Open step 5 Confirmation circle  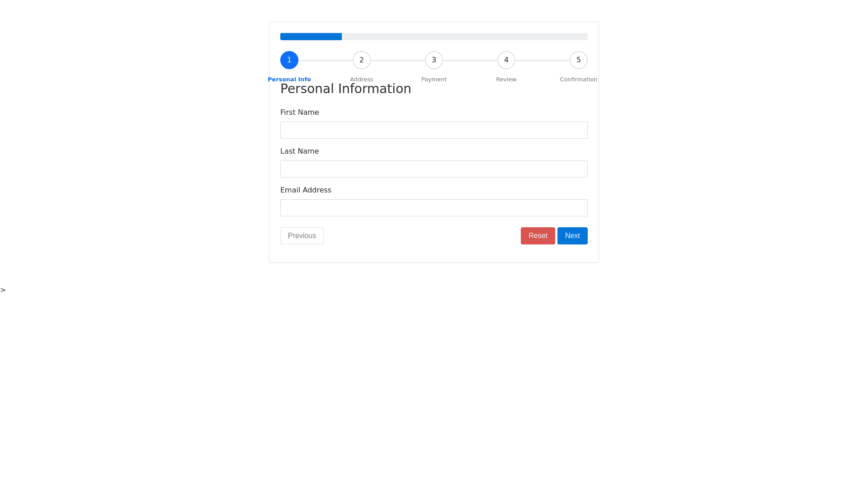click(x=579, y=60)
